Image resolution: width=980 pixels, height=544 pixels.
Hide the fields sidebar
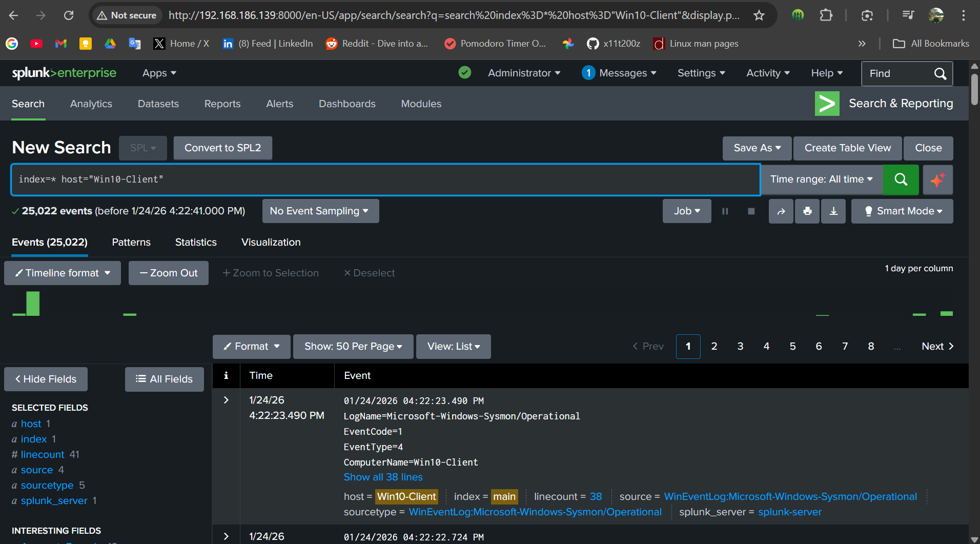[46, 379]
